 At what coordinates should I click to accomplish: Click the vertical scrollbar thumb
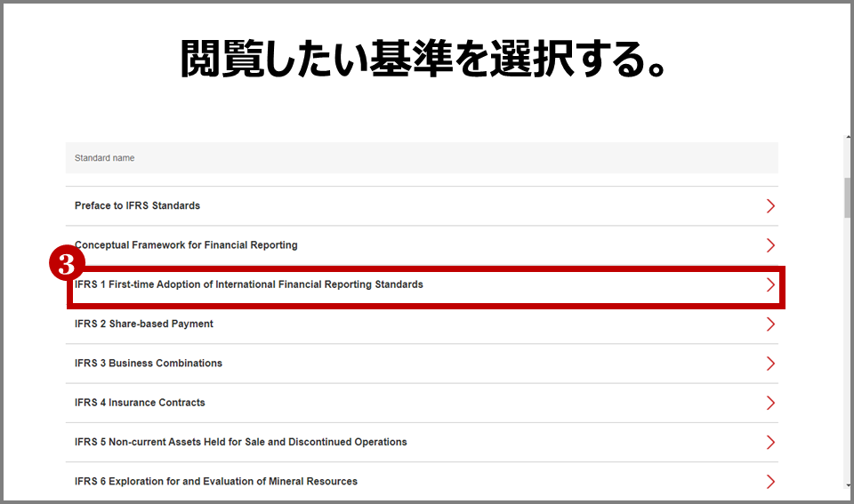pyautogui.click(x=847, y=197)
